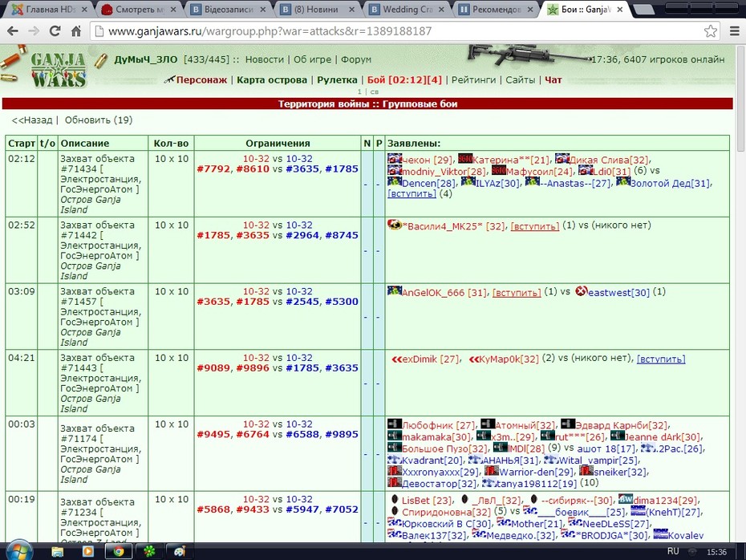Open the Карта острова menu link
The width and height of the screenshot is (746, 560).
coord(272,80)
